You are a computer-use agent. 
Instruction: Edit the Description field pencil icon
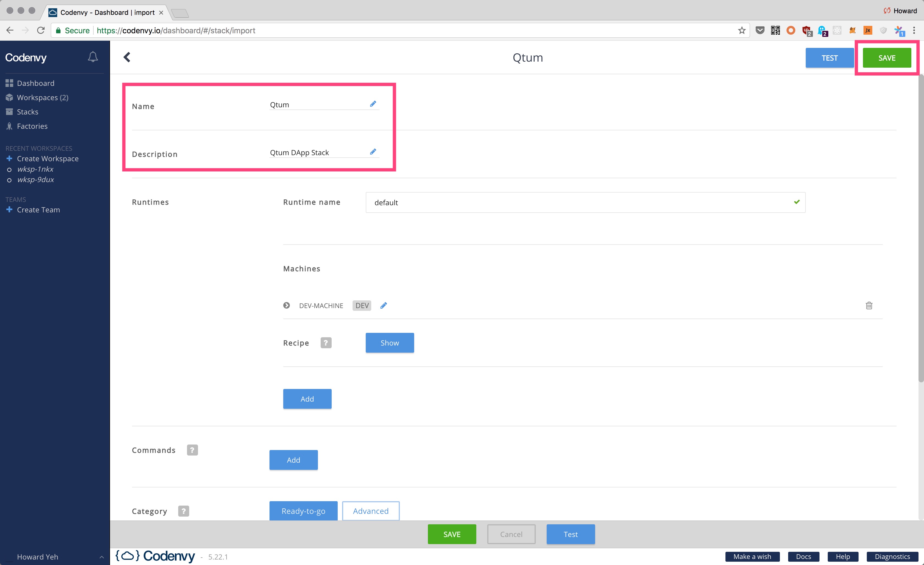click(x=373, y=152)
